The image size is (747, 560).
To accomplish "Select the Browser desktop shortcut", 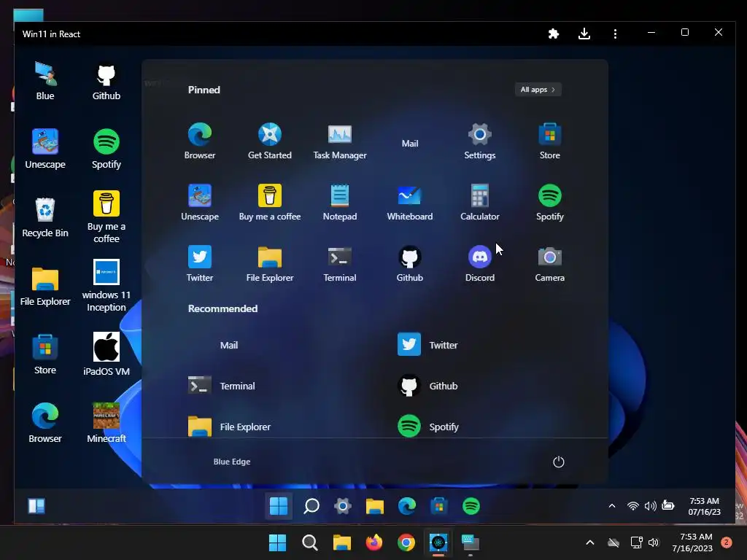I will (45, 423).
